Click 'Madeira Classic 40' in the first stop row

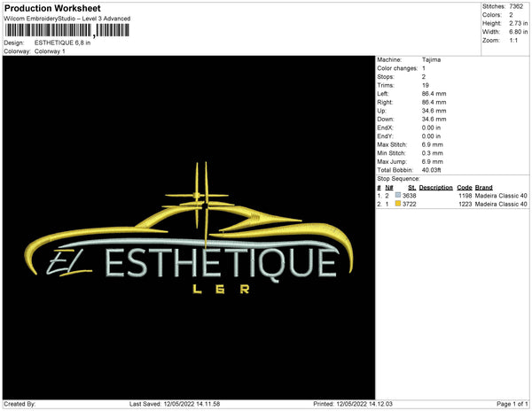click(x=501, y=196)
